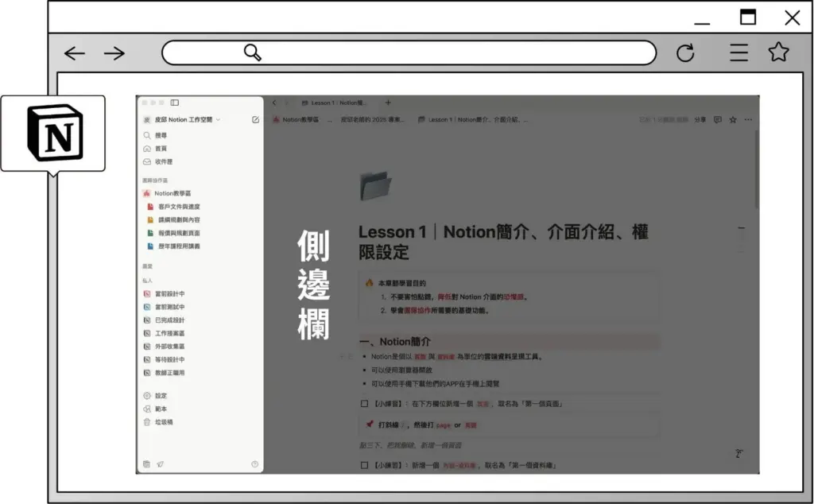This screenshot has height=504, width=814.
Task: Click the browser frame back arrow
Action: click(74, 53)
